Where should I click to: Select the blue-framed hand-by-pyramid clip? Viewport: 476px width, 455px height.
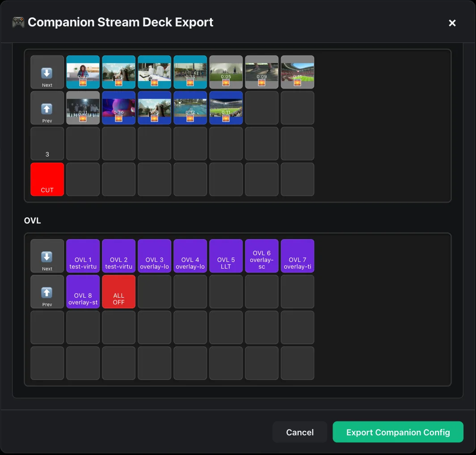155,108
